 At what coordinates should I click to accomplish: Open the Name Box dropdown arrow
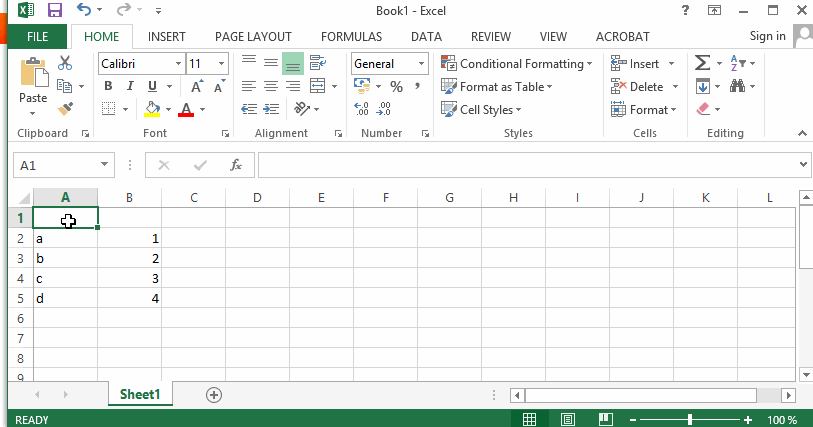pyautogui.click(x=104, y=165)
